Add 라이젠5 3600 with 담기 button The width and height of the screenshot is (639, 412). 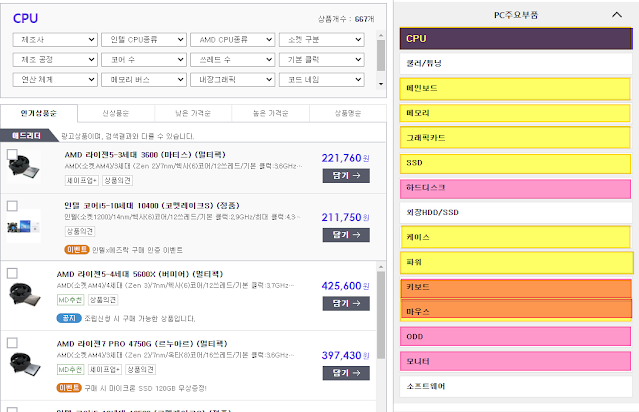coord(346,176)
